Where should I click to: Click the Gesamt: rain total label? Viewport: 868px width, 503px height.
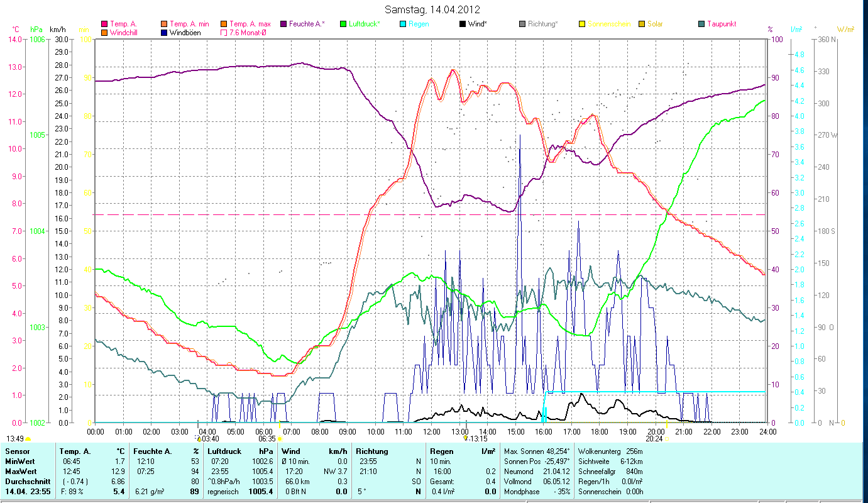coord(442,480)
